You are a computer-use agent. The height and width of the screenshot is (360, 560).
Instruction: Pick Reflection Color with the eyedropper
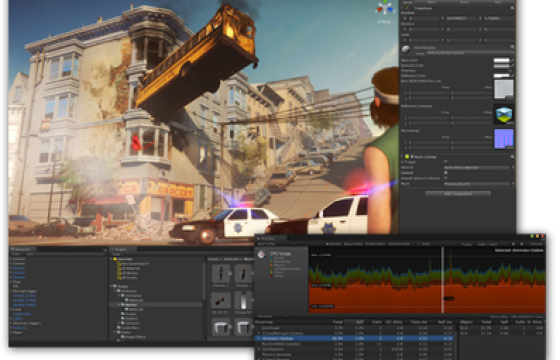[x=512, y=75]
